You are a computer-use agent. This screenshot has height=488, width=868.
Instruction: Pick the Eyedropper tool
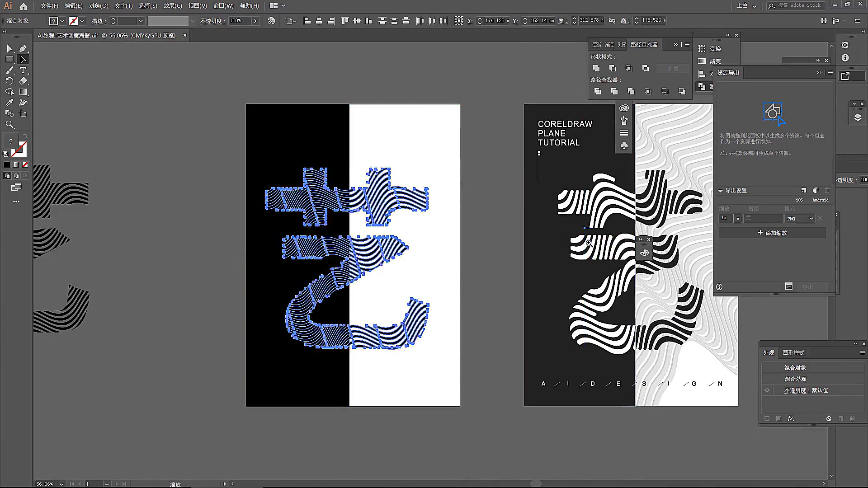click(9, 103)
